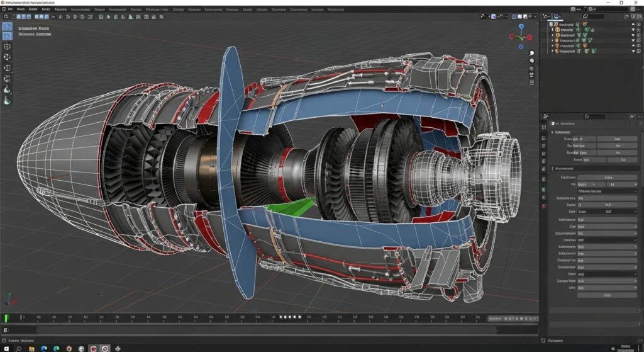Activate the 3D Cursor tool

tap(8, 36)
